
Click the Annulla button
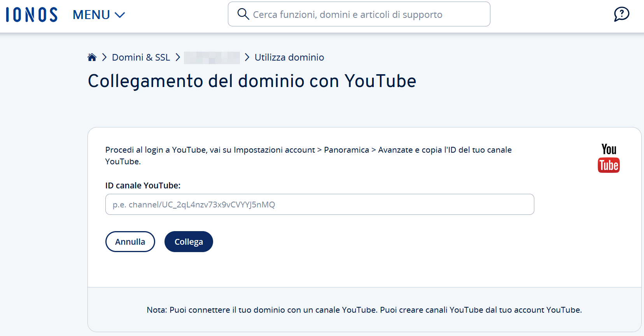click(x=130, y=242)
